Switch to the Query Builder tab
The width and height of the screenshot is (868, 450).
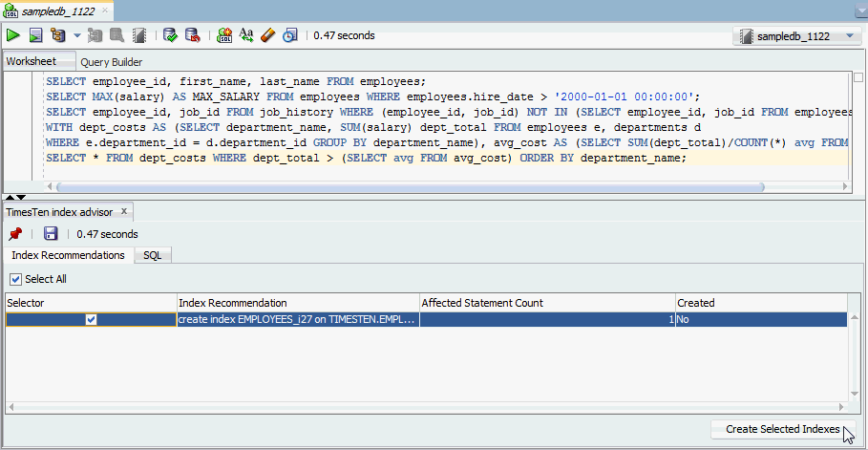(112, 62)
